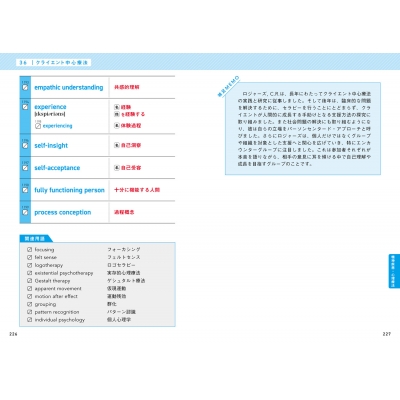Tick the check icon beside pattern recognition
Screen dimensions: 400x400
30,312
